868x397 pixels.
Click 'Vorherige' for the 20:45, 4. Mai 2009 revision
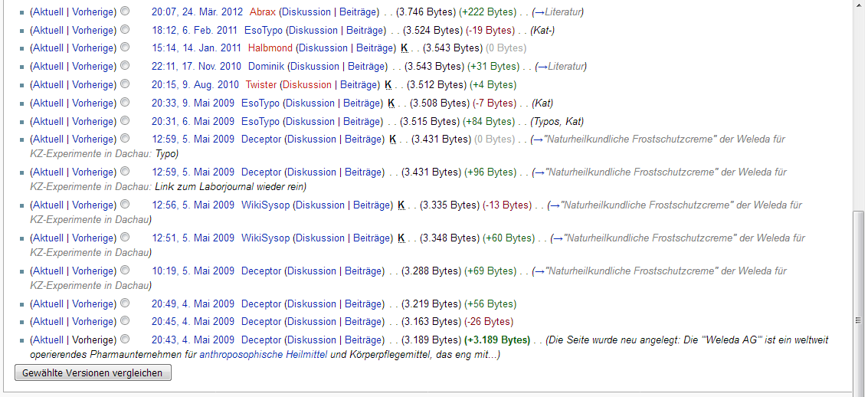pos(93,322)
